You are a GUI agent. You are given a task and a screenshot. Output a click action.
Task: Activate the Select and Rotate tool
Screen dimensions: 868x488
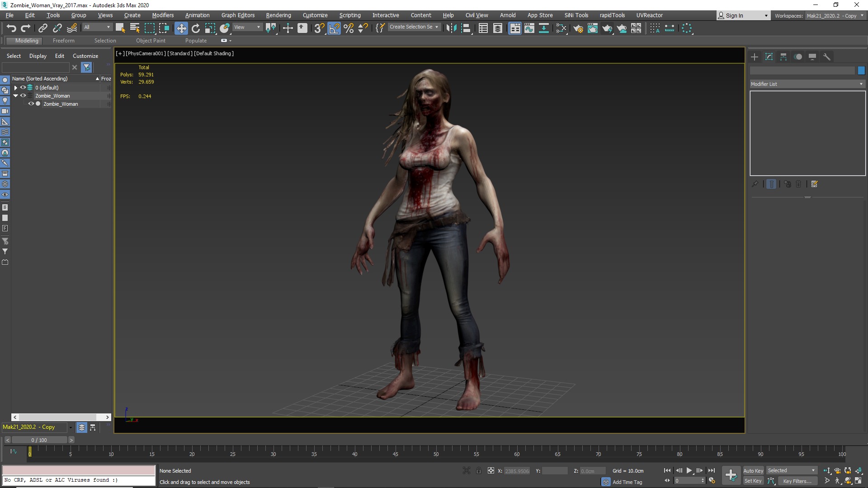196,28
